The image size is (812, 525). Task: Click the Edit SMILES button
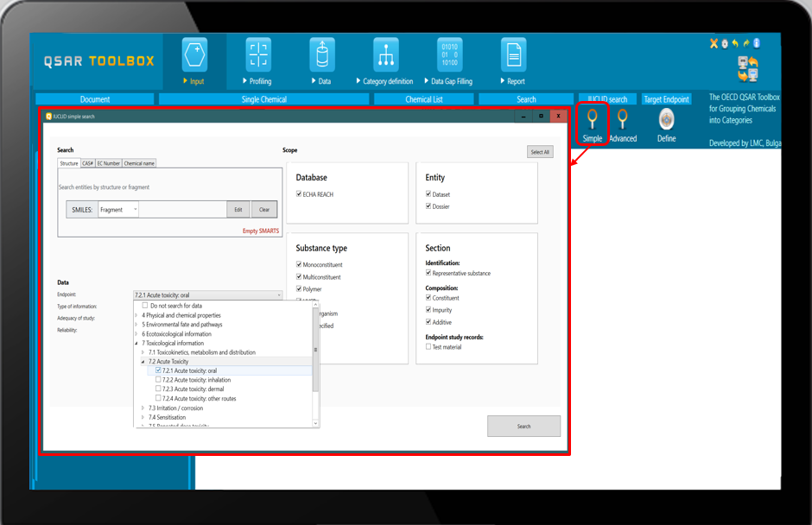coord(238,210)
